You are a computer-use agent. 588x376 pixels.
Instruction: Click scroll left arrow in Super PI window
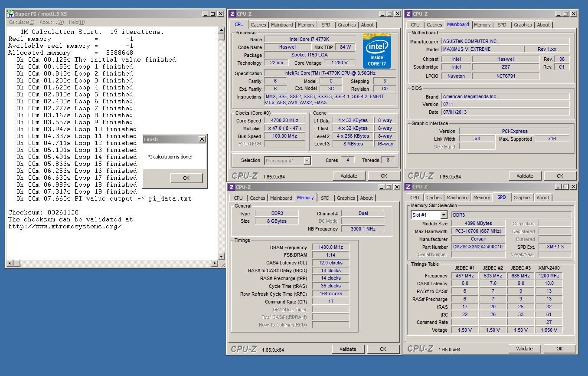tap(10, 264)
